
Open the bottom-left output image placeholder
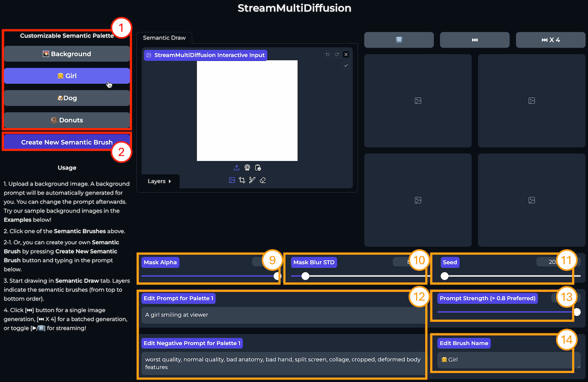click(418, 200)
